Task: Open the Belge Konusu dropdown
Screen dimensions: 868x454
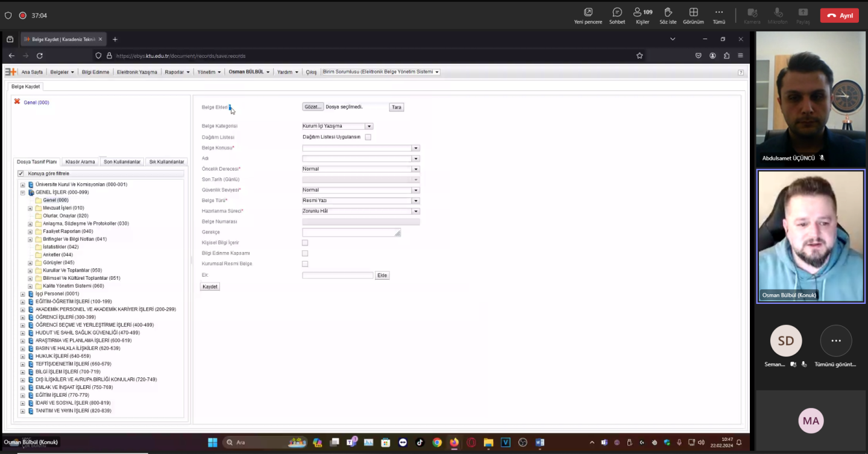Action: [x=416, y=148]
